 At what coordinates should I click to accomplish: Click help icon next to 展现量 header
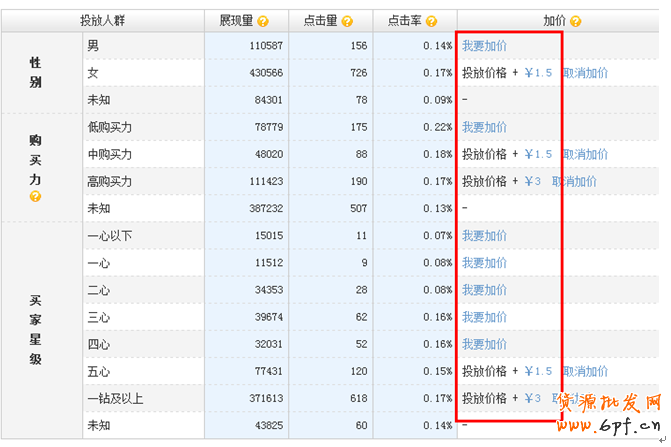pyautogui.click(x=263, y=21)
